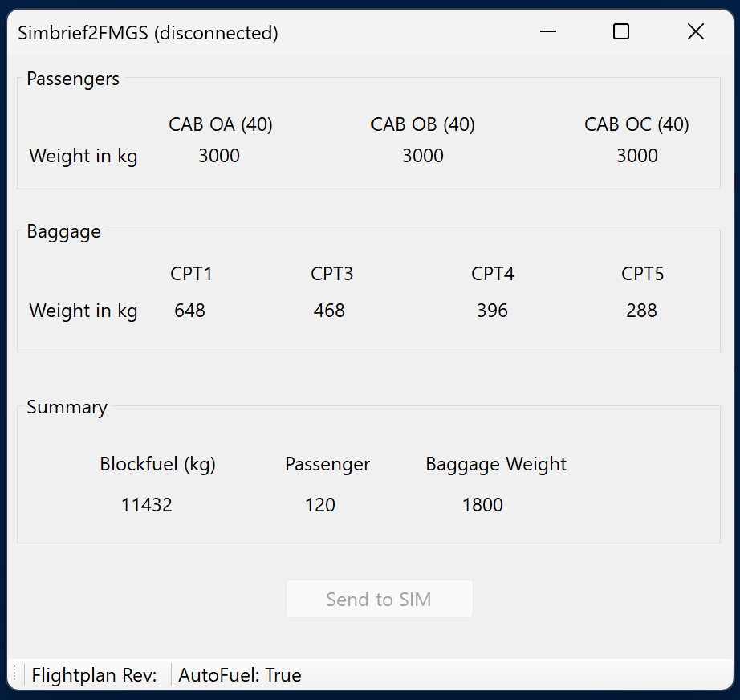This screenshot has width=740, height=700.
Task: Click the Simbrief2FMGS title bar text
Action: [148, 33]
